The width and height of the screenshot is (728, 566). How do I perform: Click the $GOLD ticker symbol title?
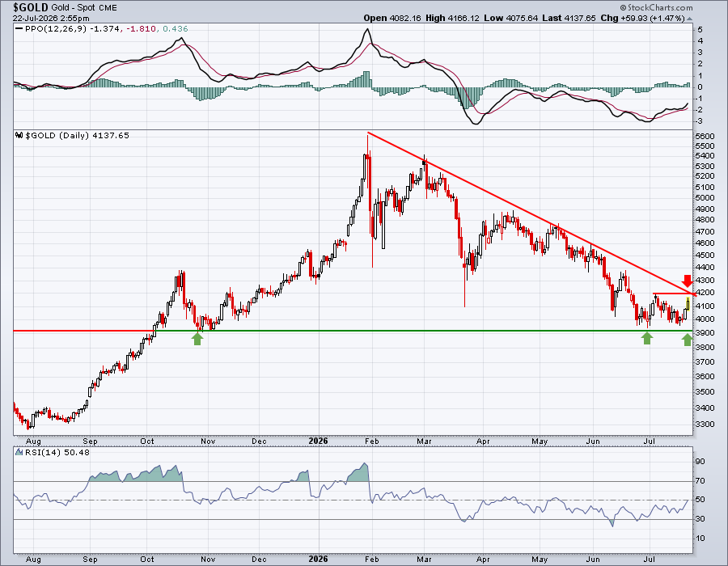[x=31, y=7]
